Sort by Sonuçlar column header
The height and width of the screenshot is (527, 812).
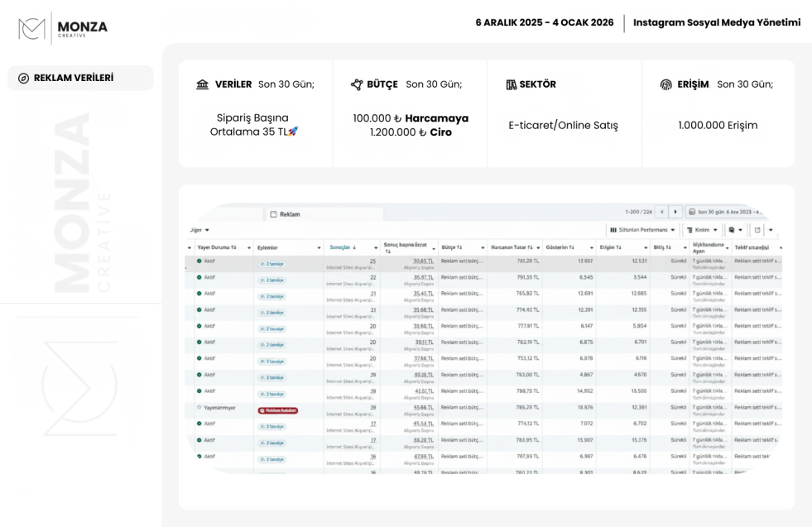pos(343,247)
